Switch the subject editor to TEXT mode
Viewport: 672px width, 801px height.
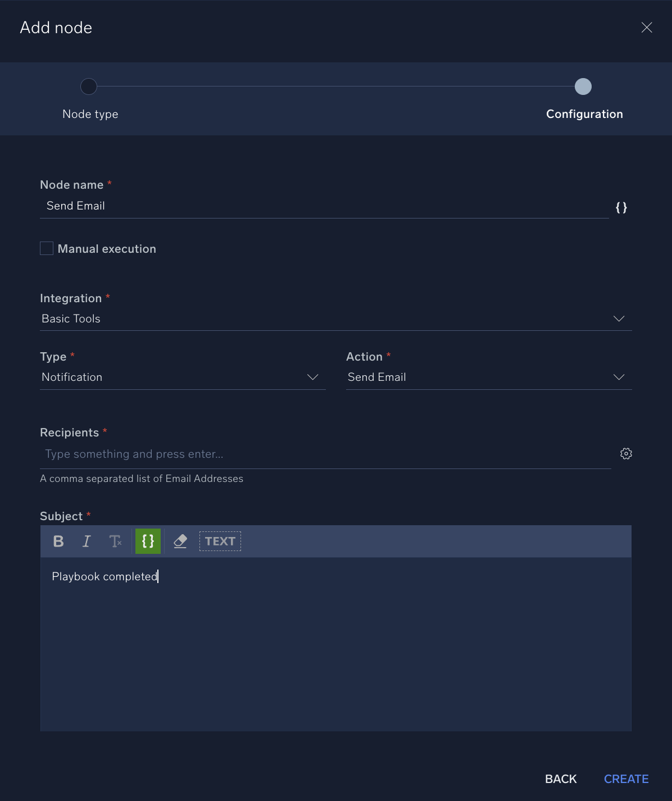pyautogui.click(x=220, y=541)
